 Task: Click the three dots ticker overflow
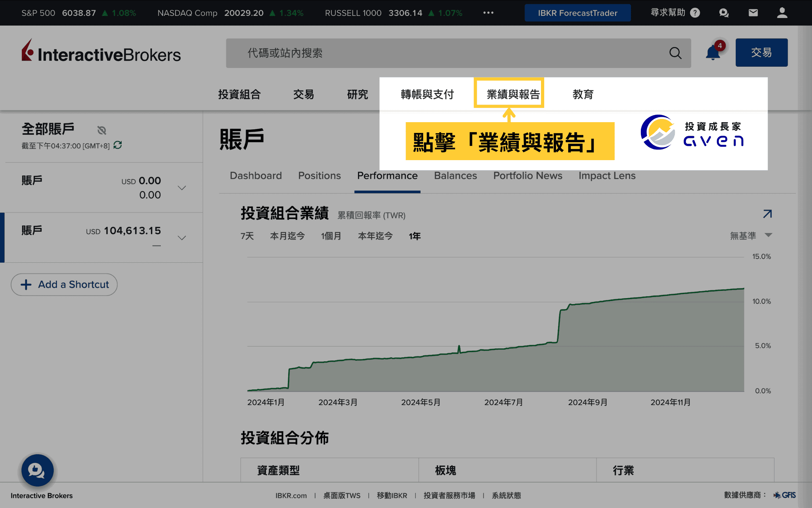[488, 13]
